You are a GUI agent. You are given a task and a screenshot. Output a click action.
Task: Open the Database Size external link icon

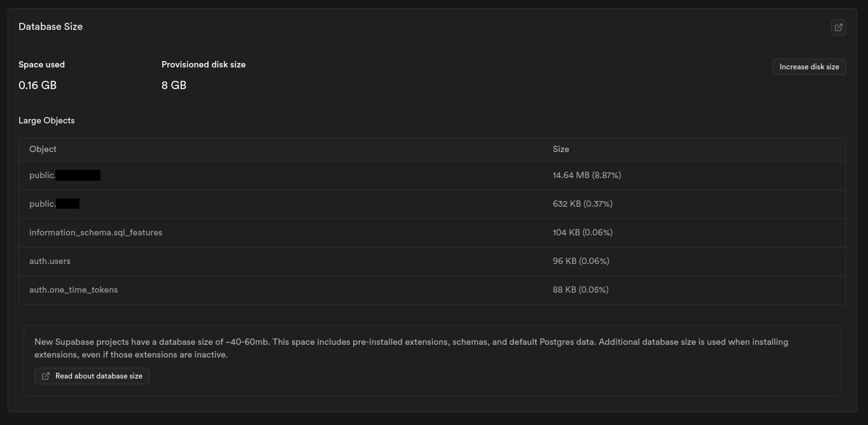point(838,27)
